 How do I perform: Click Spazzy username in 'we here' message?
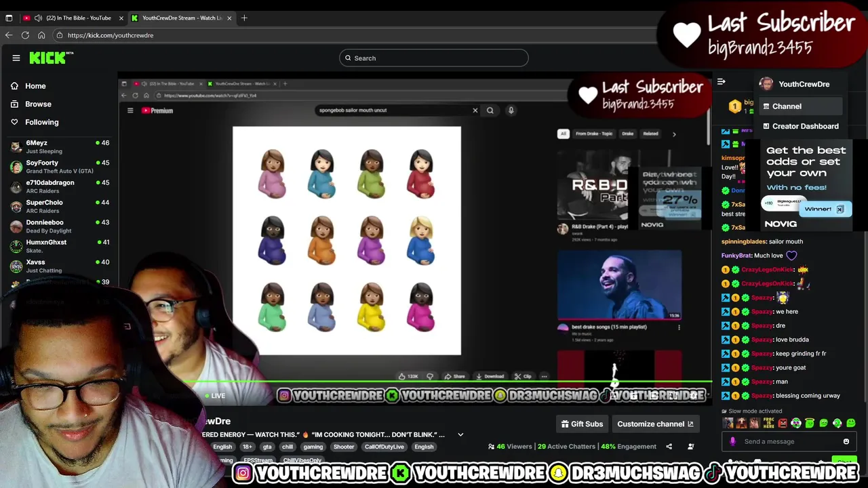[x=762, y=312]
